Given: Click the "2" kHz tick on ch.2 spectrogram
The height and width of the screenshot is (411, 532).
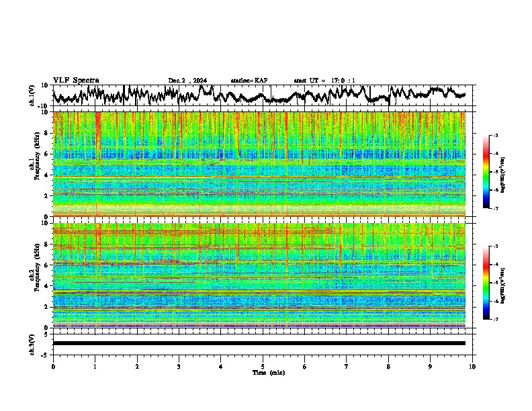Looking at the screenshot, I should (47, 307).
